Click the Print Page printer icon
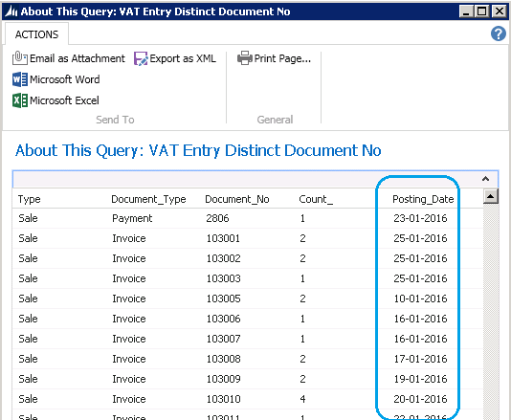 245,58
